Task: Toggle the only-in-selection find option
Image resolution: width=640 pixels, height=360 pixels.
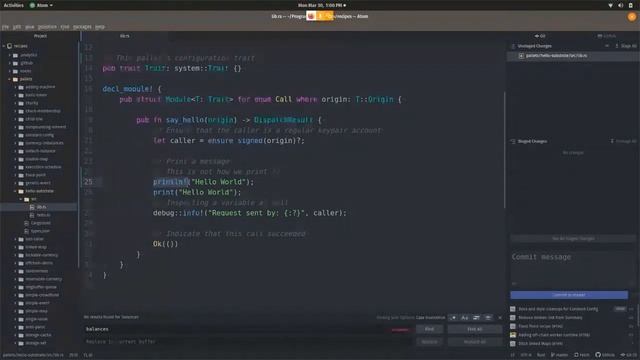Action: [476, 318]
